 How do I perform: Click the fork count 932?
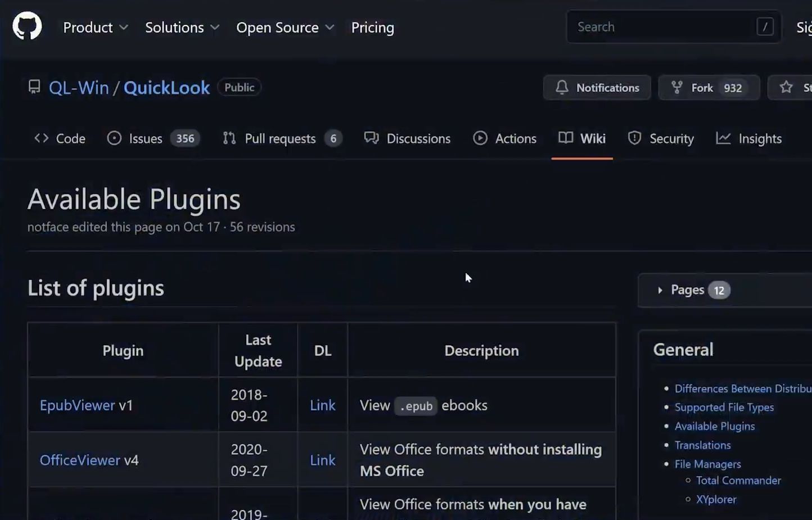(733, 88)
